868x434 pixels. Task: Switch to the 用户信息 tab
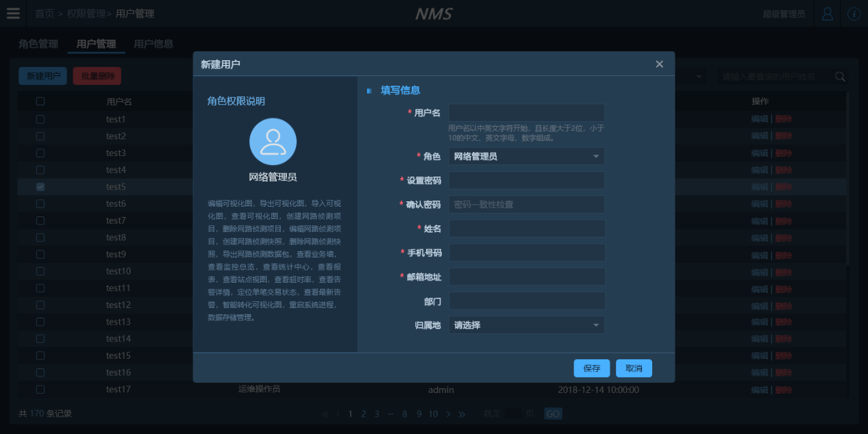(153, 44)
